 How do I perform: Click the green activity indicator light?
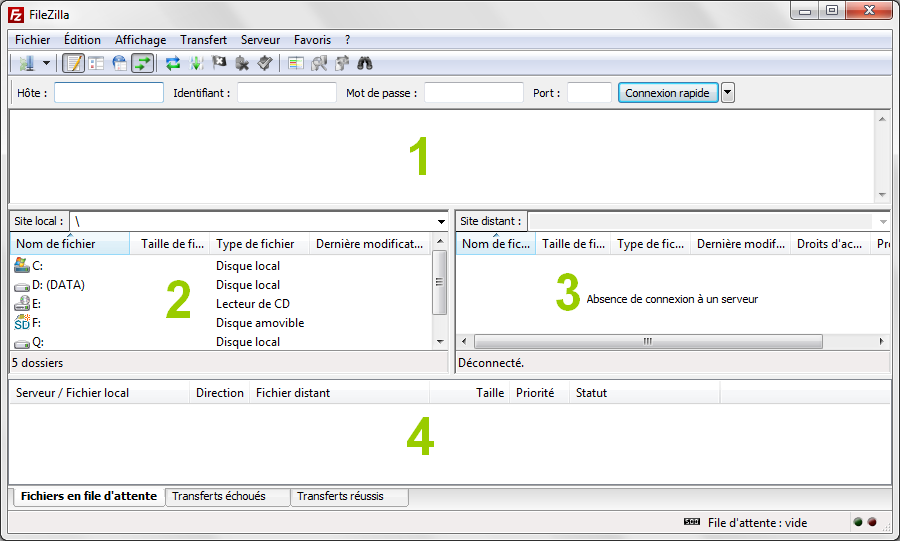point(858,522)
